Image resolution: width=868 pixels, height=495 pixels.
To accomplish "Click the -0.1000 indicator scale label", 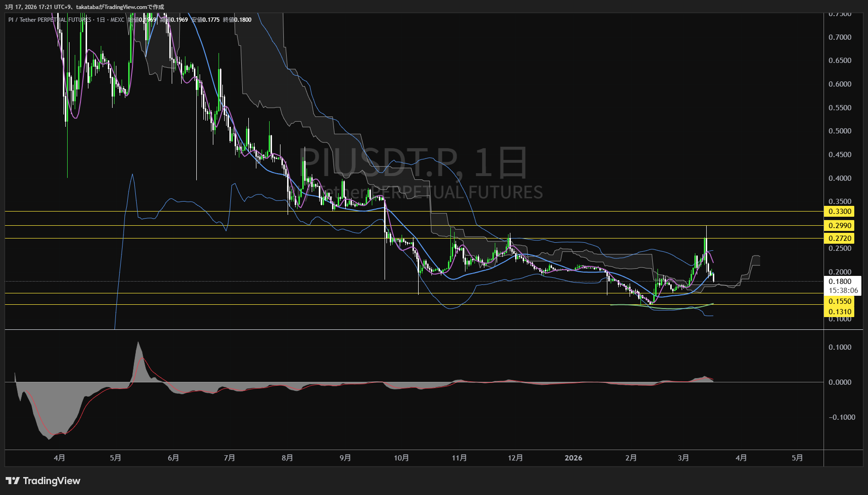I will (x=842, y=417).
